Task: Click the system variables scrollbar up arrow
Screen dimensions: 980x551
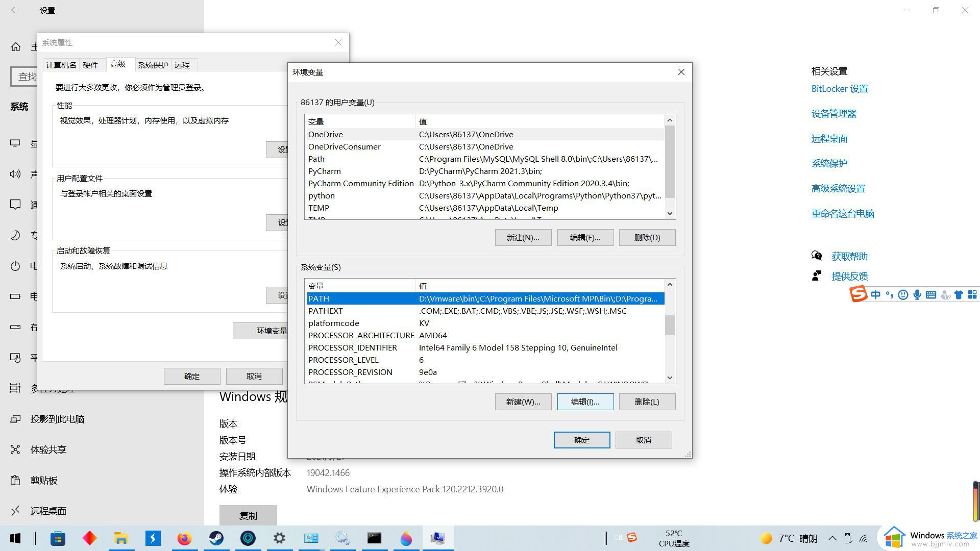Action: 670,284
